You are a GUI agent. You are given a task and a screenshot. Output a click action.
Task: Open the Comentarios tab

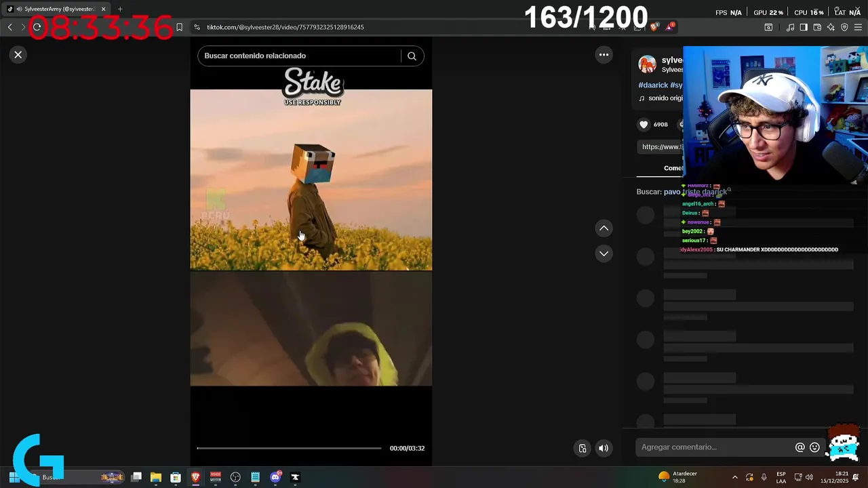point(673,168)
